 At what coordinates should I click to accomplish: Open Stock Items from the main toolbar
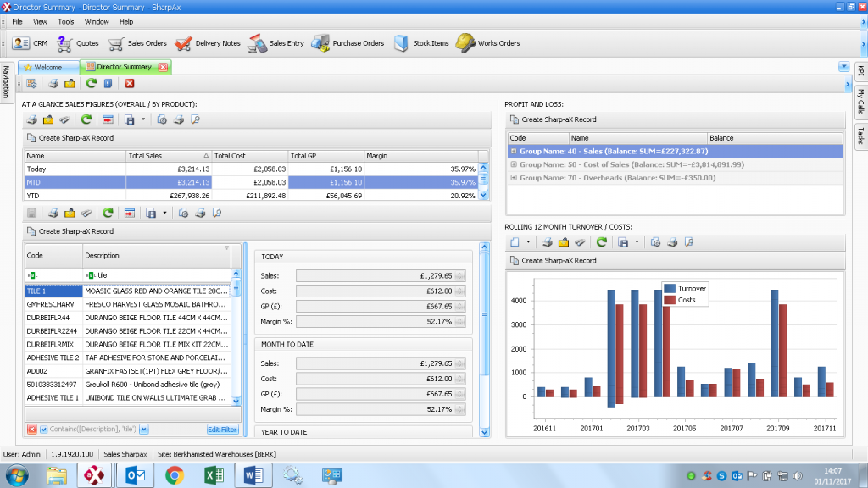[x=421, y=43]
